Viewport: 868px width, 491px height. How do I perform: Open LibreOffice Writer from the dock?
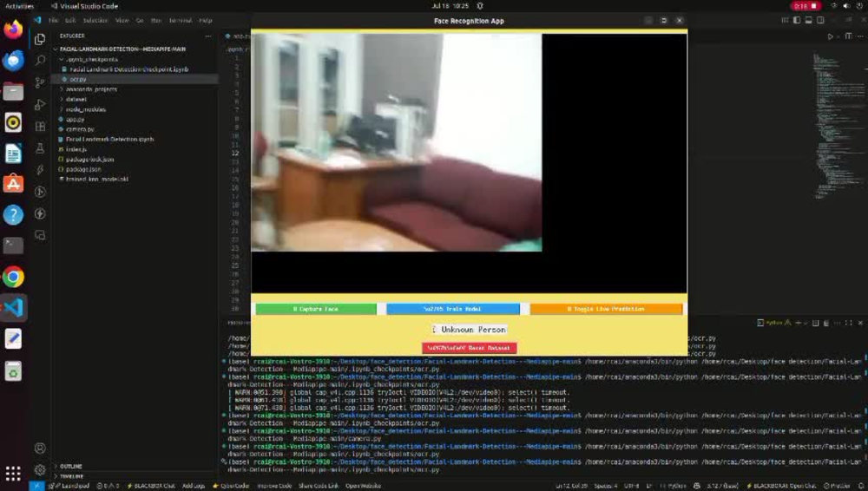[x=13, y=154]
